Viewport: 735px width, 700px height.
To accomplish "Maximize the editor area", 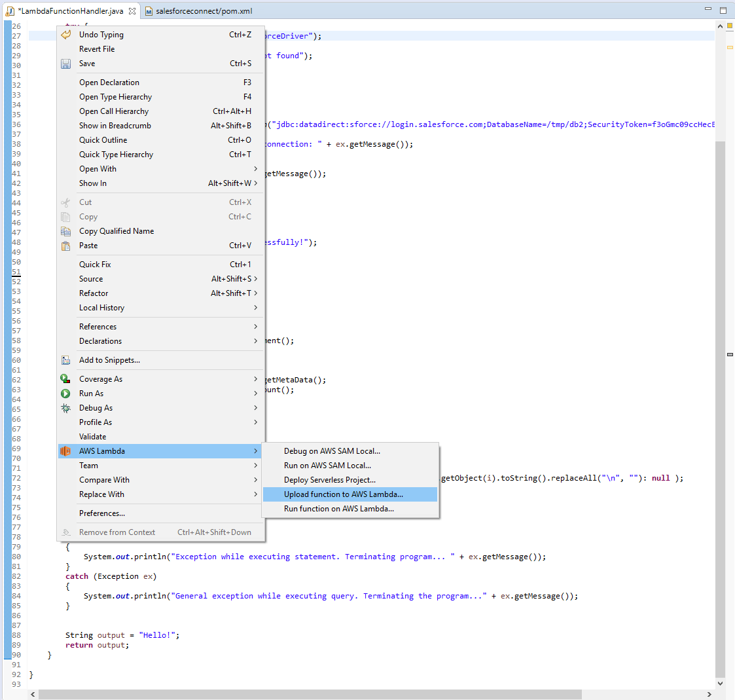I will [723, 10].
